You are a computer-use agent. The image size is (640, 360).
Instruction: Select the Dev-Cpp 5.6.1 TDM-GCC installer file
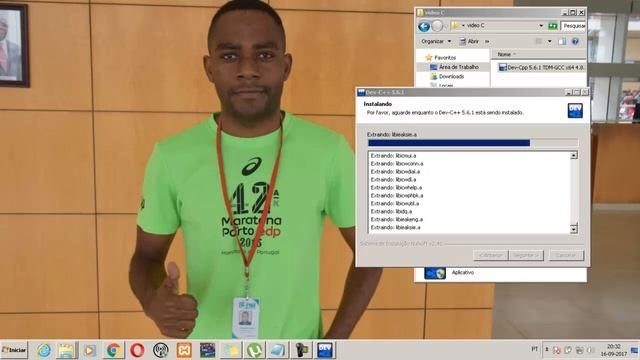click(542, 67)
